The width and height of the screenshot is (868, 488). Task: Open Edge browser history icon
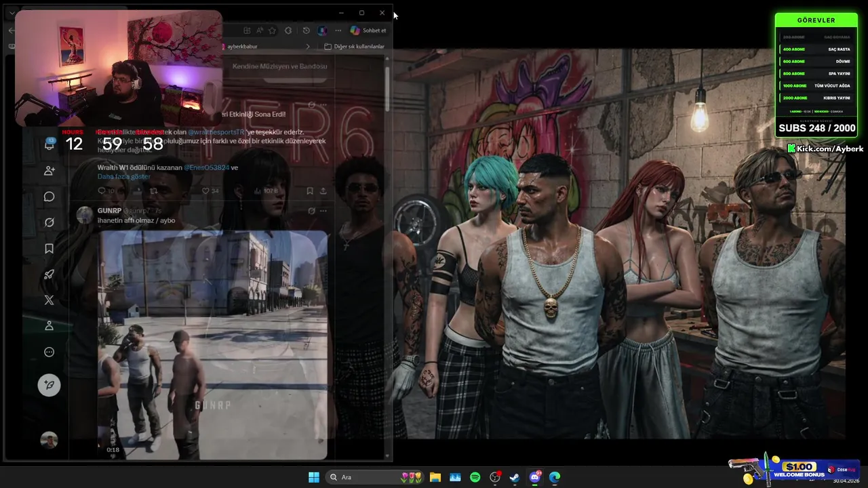point(306,30)
